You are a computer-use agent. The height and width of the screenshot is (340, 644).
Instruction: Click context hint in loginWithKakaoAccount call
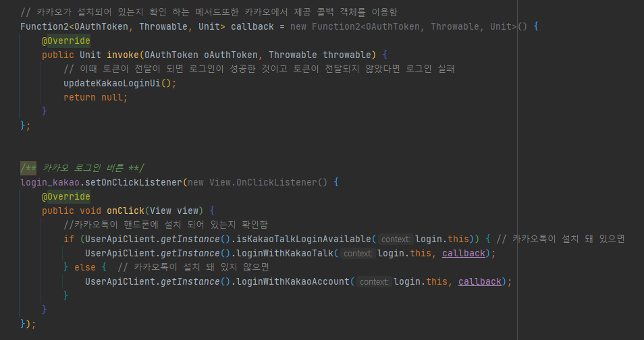point(374,282)
